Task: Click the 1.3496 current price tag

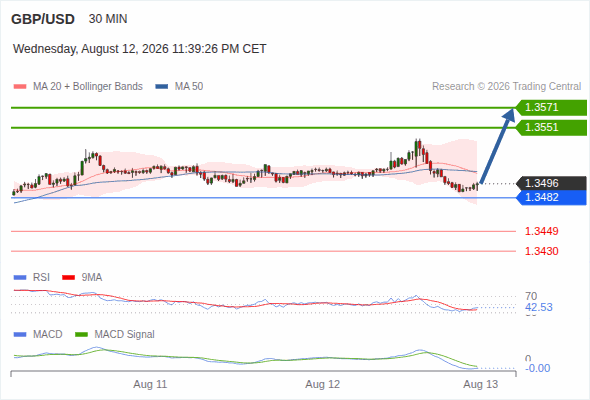Action: pyautogui.click(x=551, y=183)
